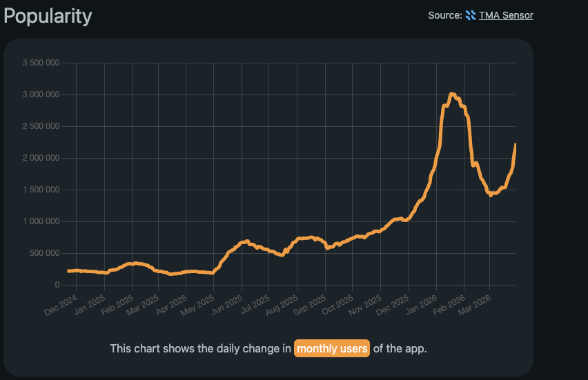Click the TMA Sensor logo icon

[x=471, y=15]
